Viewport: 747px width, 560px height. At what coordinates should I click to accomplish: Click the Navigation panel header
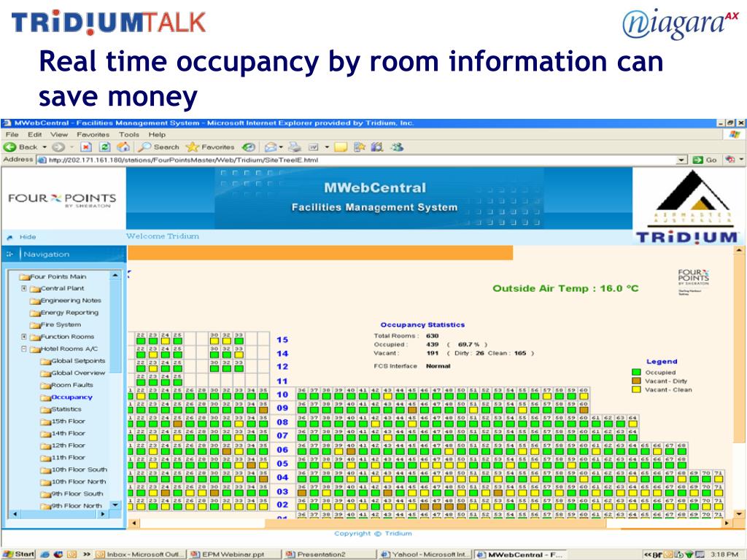coord(63,254)
